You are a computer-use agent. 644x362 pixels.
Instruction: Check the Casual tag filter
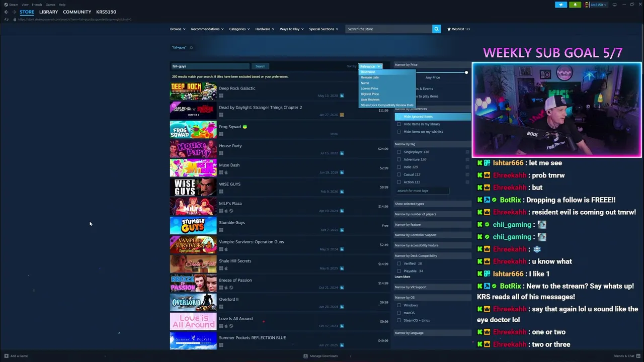click(x=399, y=174)
